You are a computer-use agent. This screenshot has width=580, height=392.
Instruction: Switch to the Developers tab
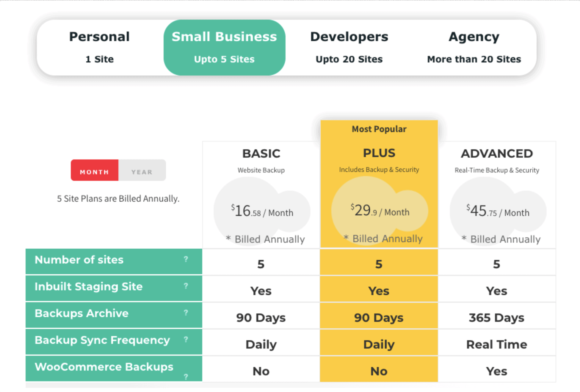pyautogui.click(x=349, y=47)
